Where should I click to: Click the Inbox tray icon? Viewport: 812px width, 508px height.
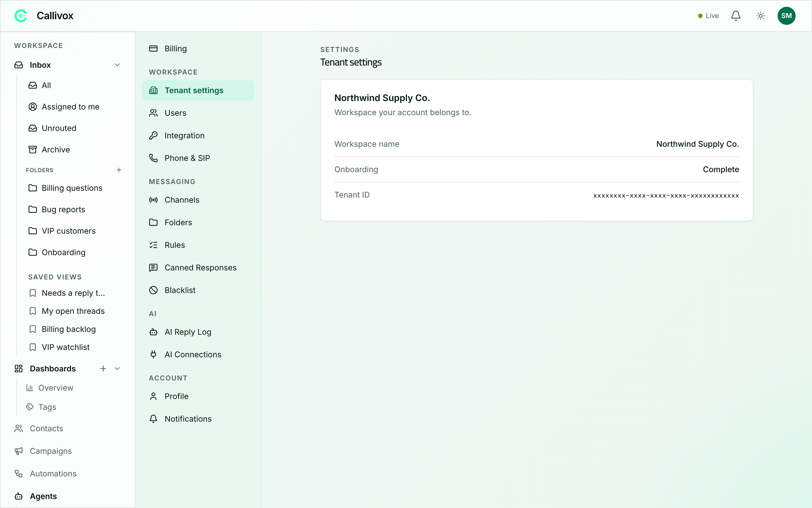(19, 65)
